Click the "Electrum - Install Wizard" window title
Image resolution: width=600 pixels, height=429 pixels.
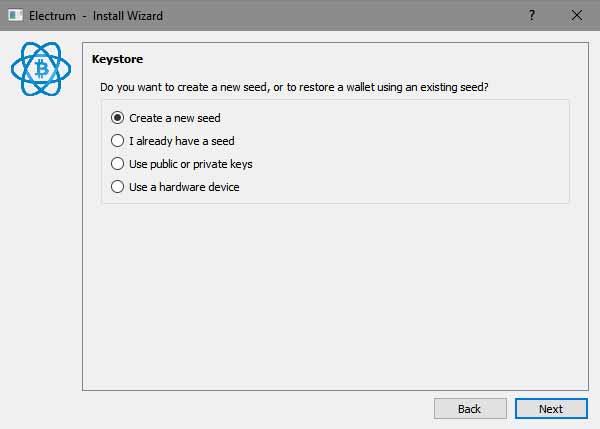coord(96,16)
